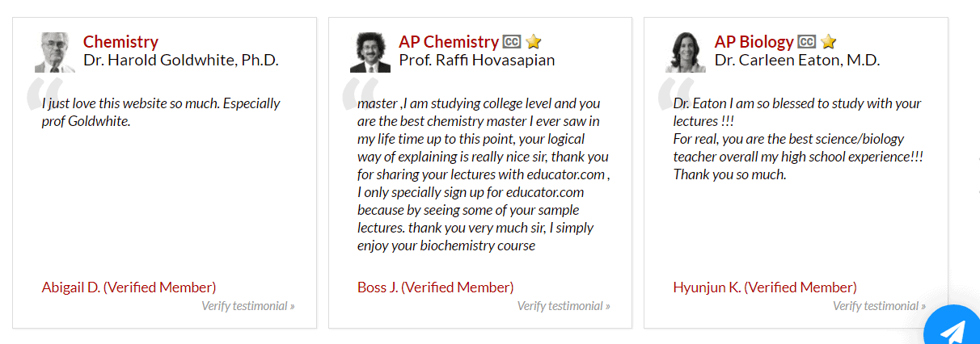Click the gold star next to AP Chemistry

point(533,41)
